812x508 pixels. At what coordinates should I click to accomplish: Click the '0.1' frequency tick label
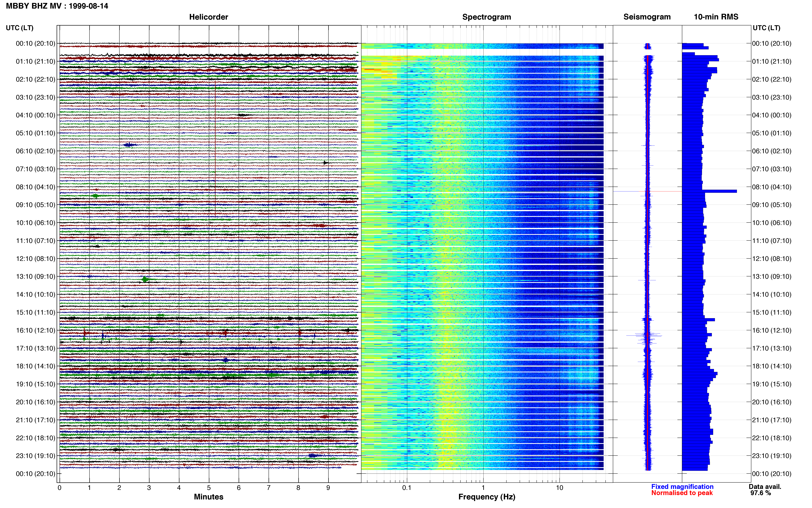tap(407, 487)
